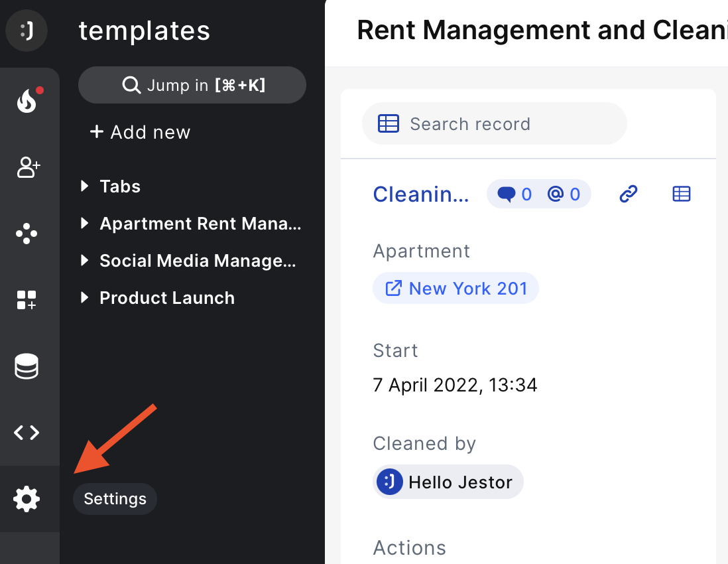Open the database stack icon

27,366
